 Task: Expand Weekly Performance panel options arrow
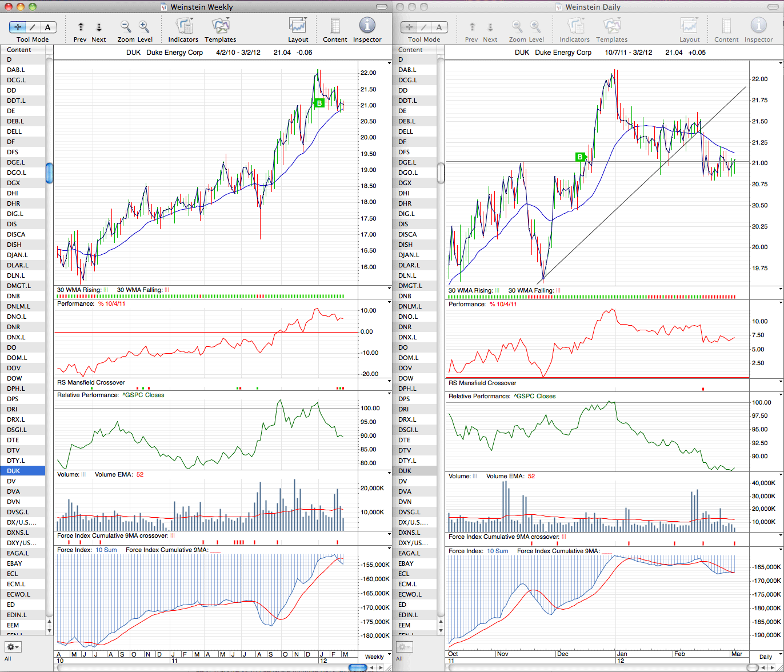point(389,303)
